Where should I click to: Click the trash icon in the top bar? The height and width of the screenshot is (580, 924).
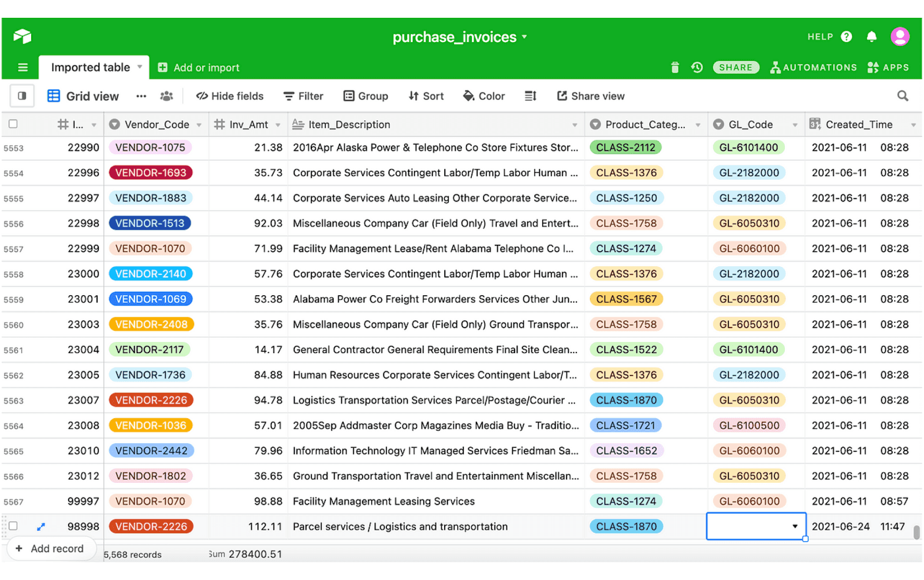pos(675,67)
